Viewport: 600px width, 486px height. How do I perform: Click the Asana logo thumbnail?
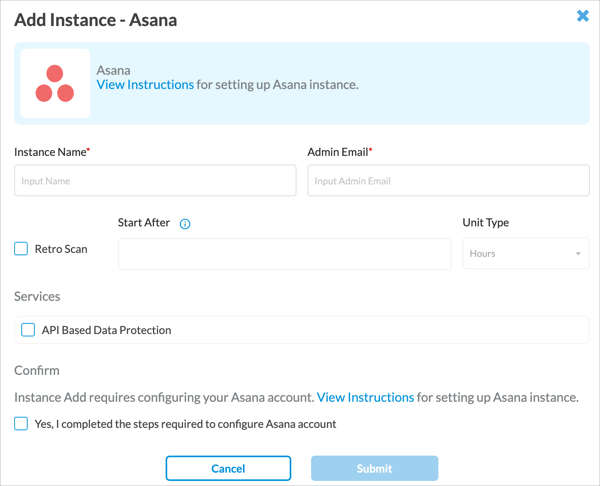[x=55, y=83]
